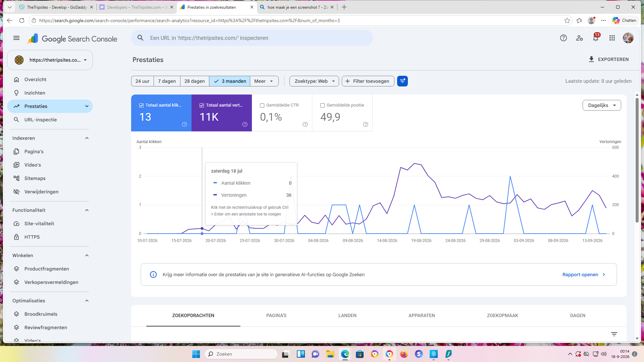Screen dimensions: 644x362
Task: Open the Google apps grid
Action: [x=612, y=38]
